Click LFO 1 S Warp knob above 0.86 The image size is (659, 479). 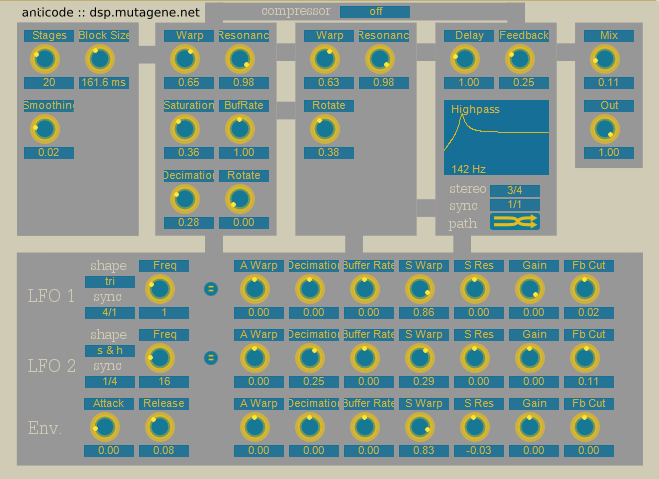point(420,289)
